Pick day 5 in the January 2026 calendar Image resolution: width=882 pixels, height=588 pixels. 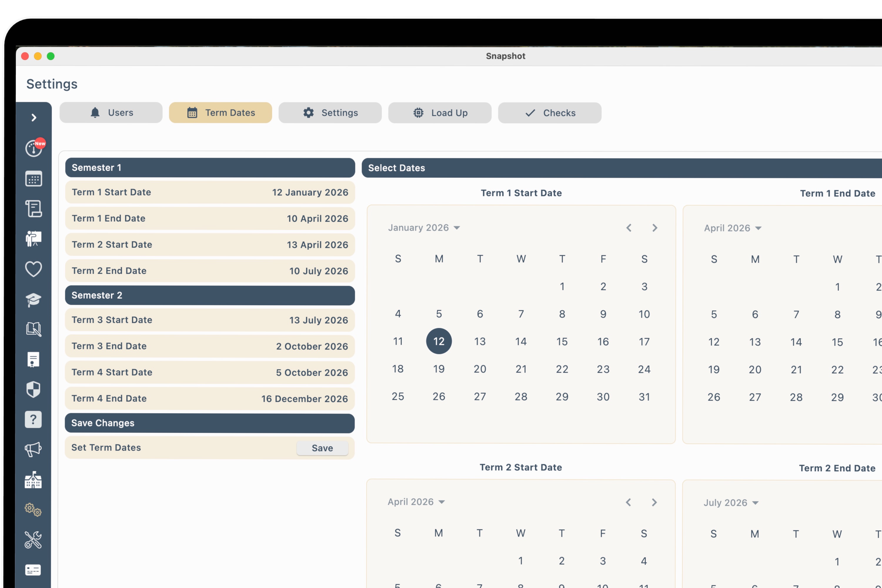(x=439, y=314)
